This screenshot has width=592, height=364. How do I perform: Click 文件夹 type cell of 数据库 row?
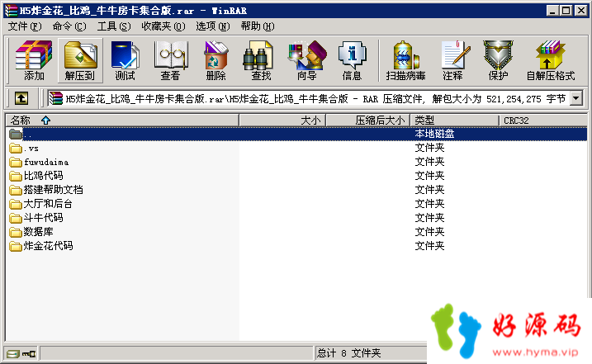tap(429, 231)
